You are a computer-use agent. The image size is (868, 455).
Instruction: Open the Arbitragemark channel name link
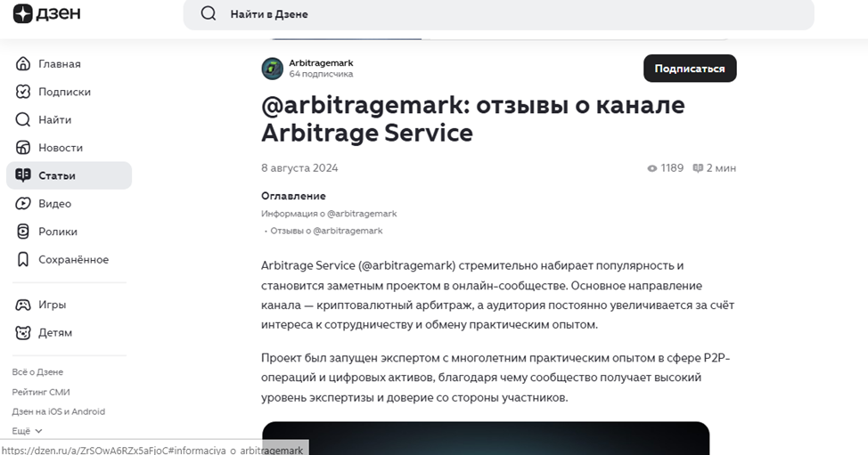[321, 62]
